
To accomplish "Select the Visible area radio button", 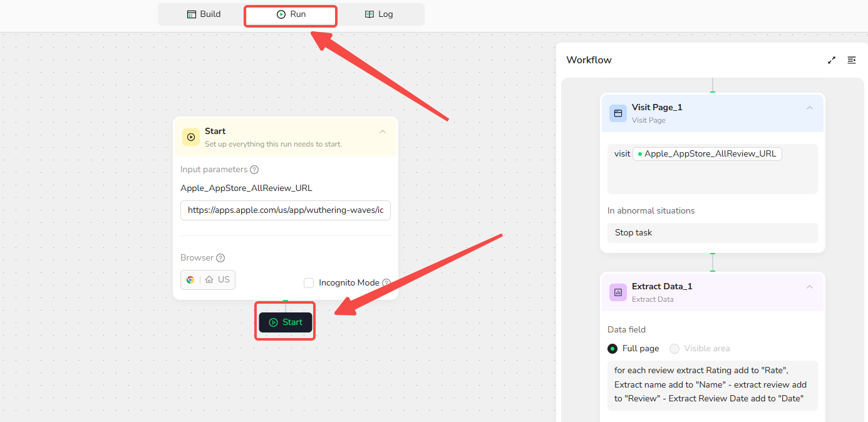I will (x=674, y=349).
